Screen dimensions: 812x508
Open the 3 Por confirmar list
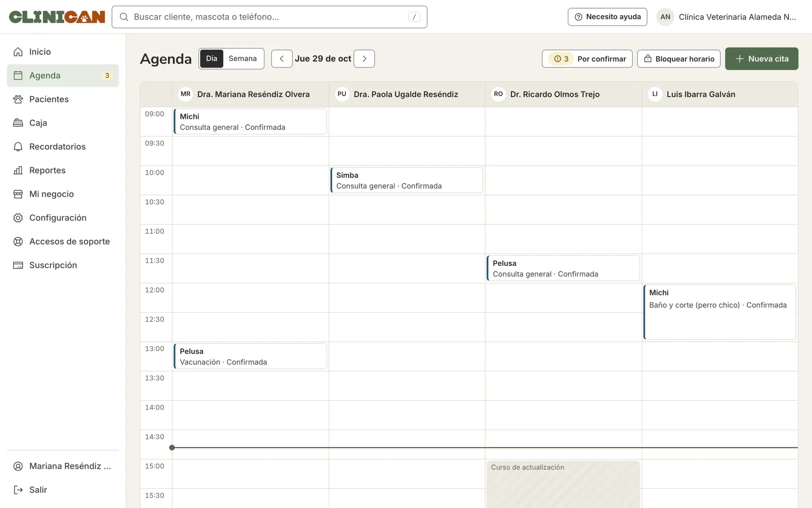coord(587,59)
